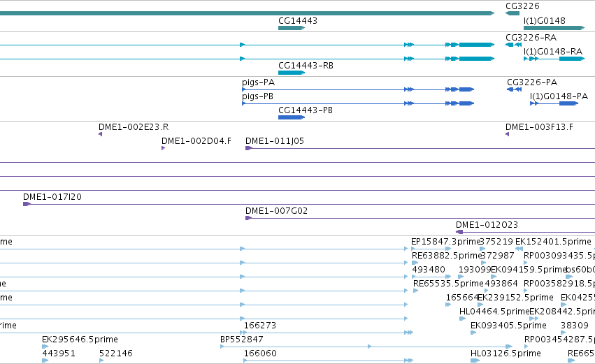Click the CG14443 gene label
This screenshot has height=364, width=595.
click(298, 21)
